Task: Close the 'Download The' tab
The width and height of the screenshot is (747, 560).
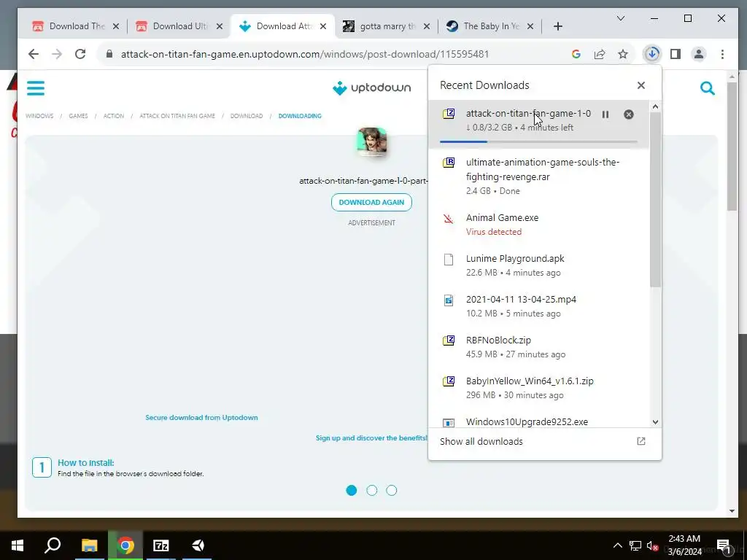Action: point(116,26)
